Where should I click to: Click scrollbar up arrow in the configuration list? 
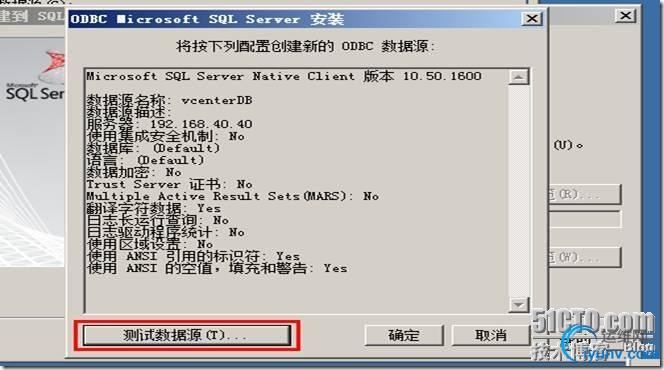[519, 77]
